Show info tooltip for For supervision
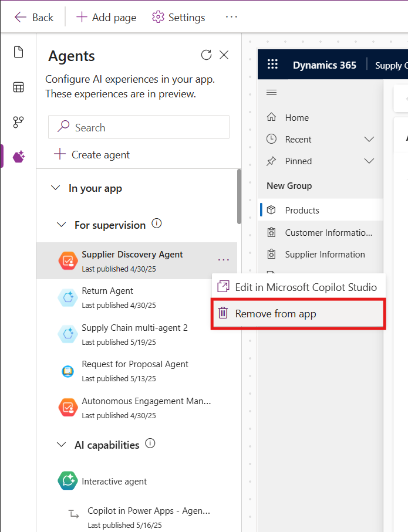Image resolution: width=408 pixels, height=532 pixels. (157, 223)
